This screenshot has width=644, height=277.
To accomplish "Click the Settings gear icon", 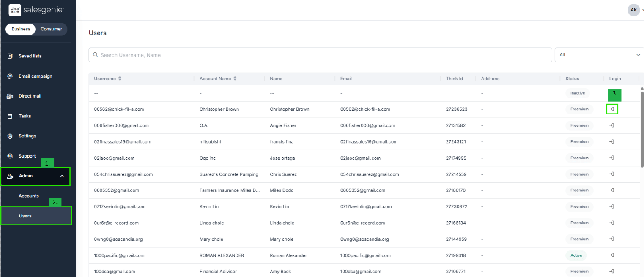I will pos(10,136).
